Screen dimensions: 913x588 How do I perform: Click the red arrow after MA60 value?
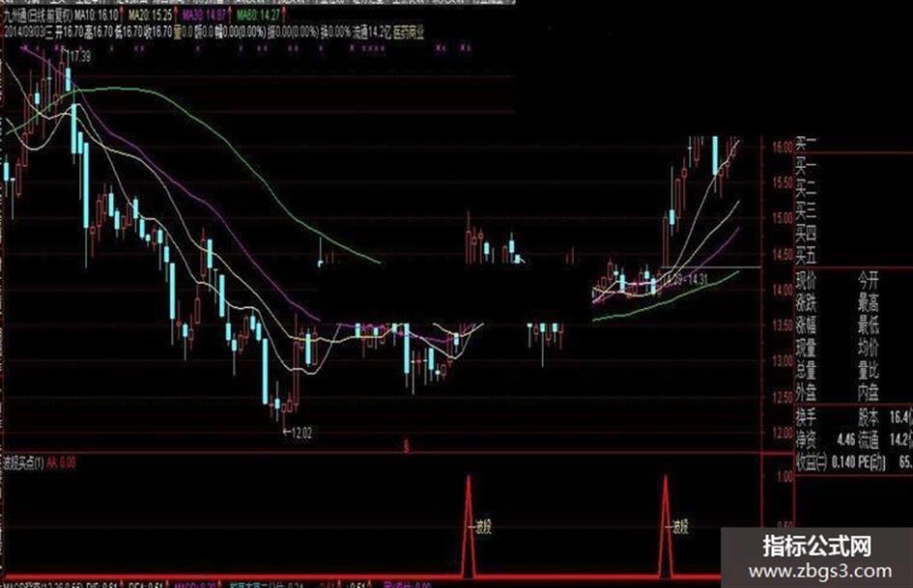click(x=285, y=14)
